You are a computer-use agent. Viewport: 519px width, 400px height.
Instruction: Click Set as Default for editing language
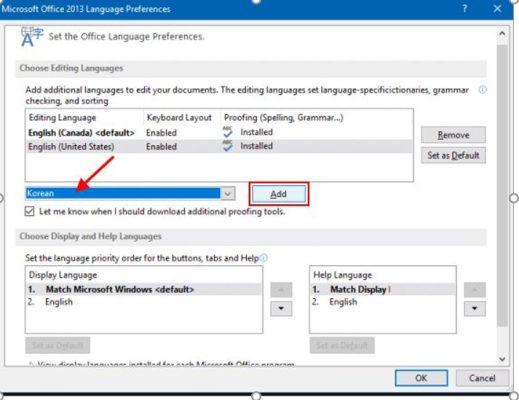(x=453, y=155)
